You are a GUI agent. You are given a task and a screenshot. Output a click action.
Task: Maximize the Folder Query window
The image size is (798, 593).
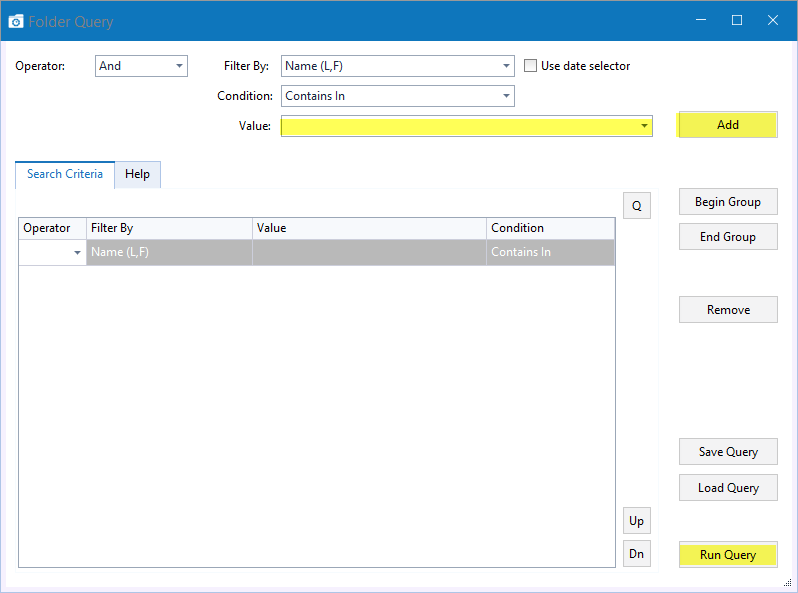736,20
